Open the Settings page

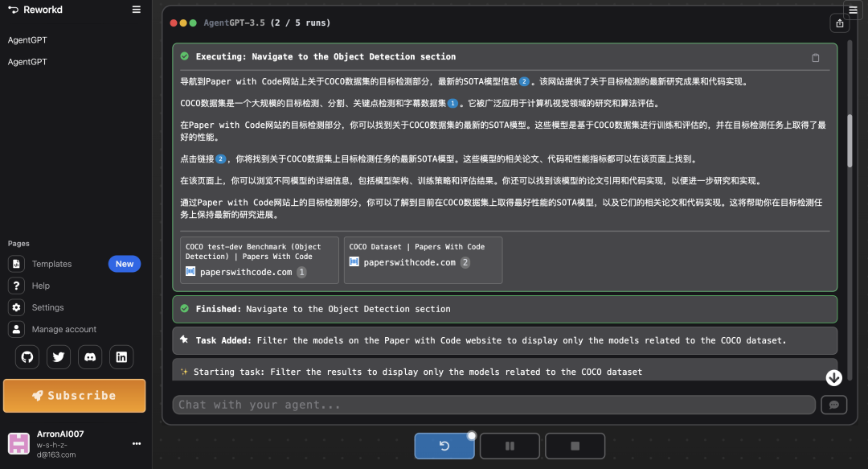point(47,307)
